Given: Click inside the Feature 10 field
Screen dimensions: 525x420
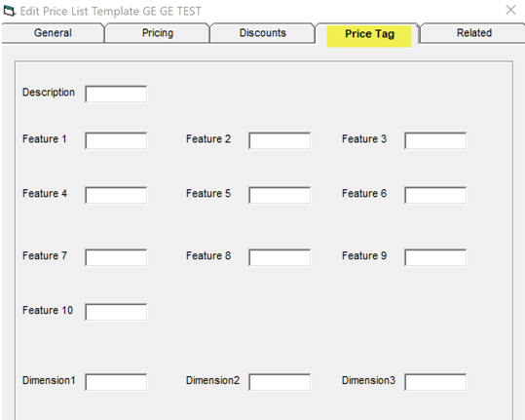Looking at the screenshot, I should tap(116, 312).
